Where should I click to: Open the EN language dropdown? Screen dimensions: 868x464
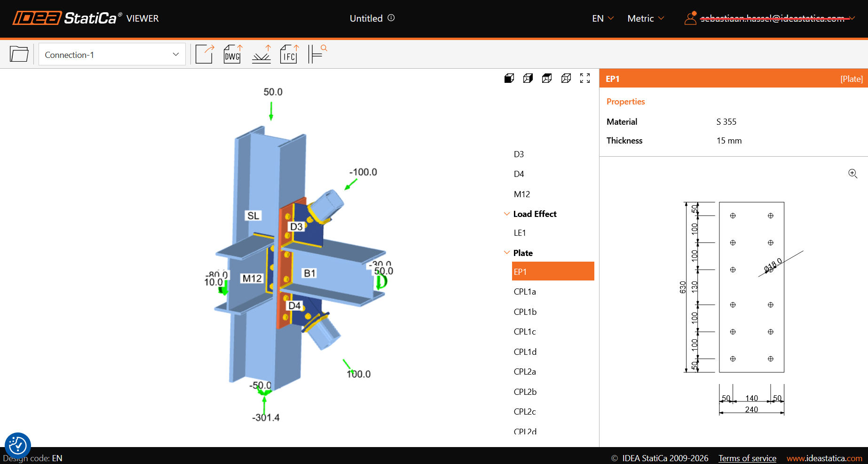603,18
